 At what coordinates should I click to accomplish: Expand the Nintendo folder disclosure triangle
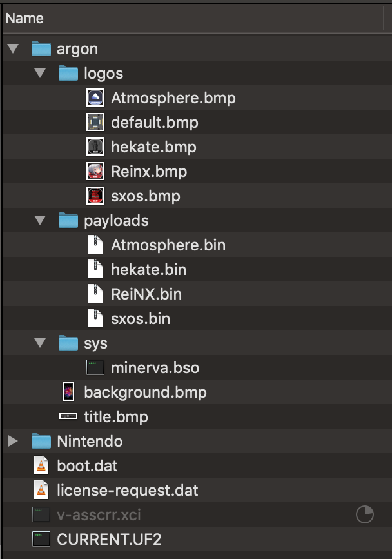click(x=13, y=441)
